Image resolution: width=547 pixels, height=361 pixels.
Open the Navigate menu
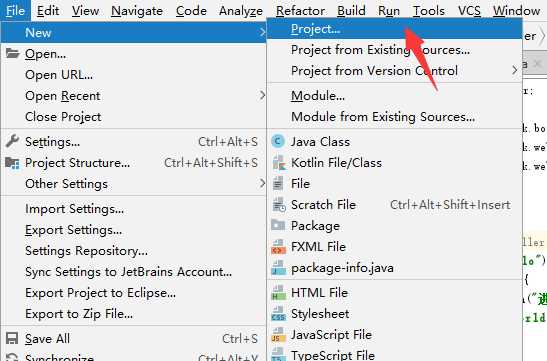tap(137, 11)
